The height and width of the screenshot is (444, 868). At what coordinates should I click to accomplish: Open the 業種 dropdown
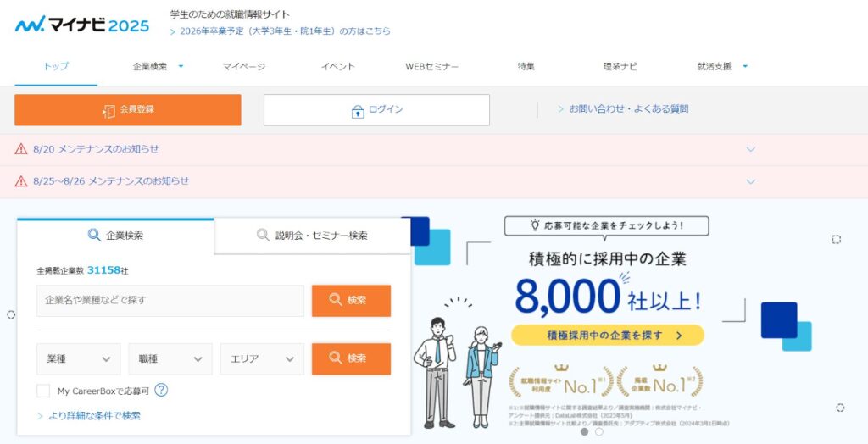click(78, 358)
